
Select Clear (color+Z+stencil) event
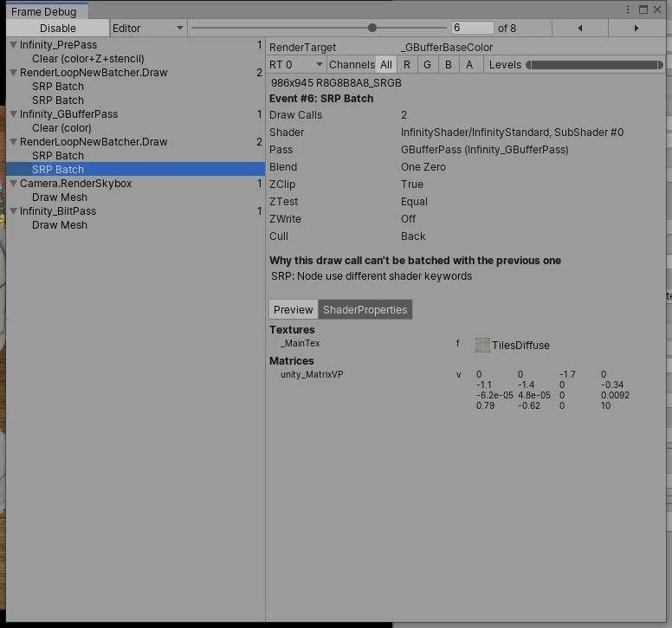click(135, 59)
